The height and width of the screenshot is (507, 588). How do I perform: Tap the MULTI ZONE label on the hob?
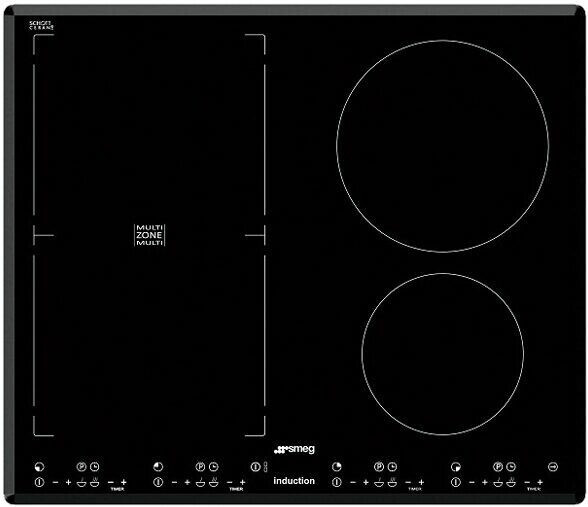[x=150, y=235]
